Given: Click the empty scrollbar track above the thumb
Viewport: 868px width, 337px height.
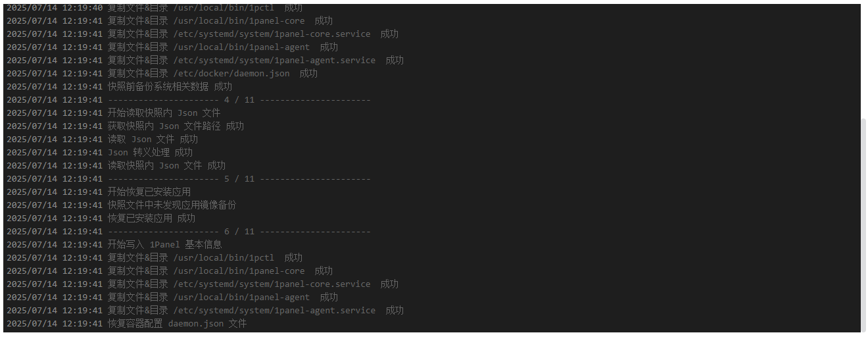Looking at the screenshot, I should (x=863, y=61).
